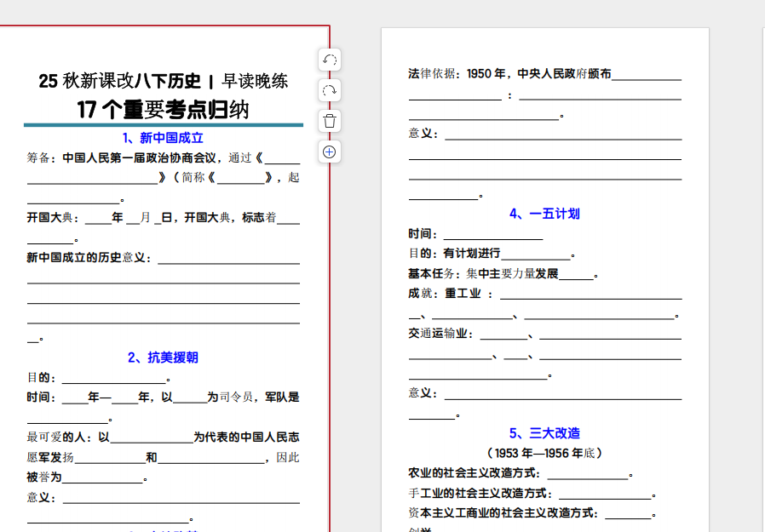Delete the selected page with trash icon

pos(330,121)
